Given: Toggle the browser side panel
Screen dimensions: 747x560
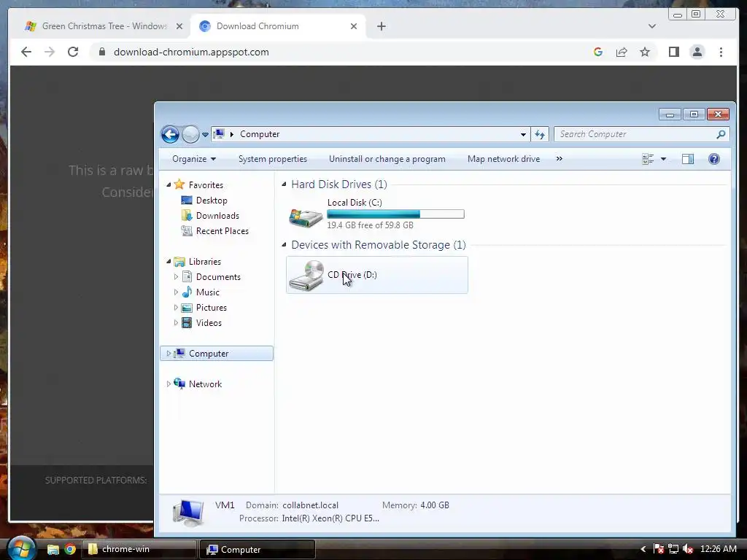Looking at the screenshot, I should tap(673, 52).
